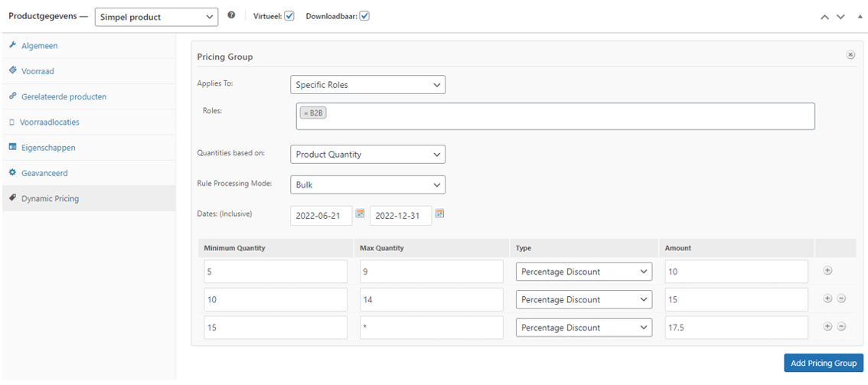The width and height of the screenshot is (868, 385).
Task: Click the Add Pricing Group button
Action: tap(823, 363)
